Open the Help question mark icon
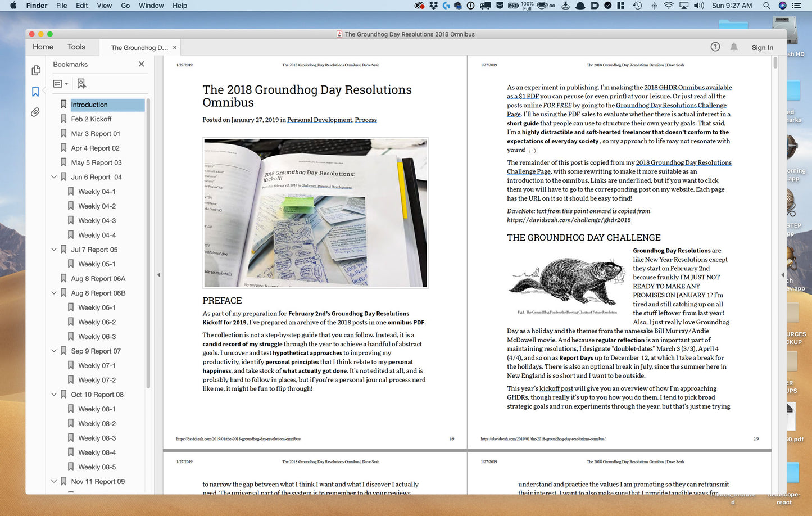Image resolution: width=812 pixels, height=516 pixels. point(715,47)
